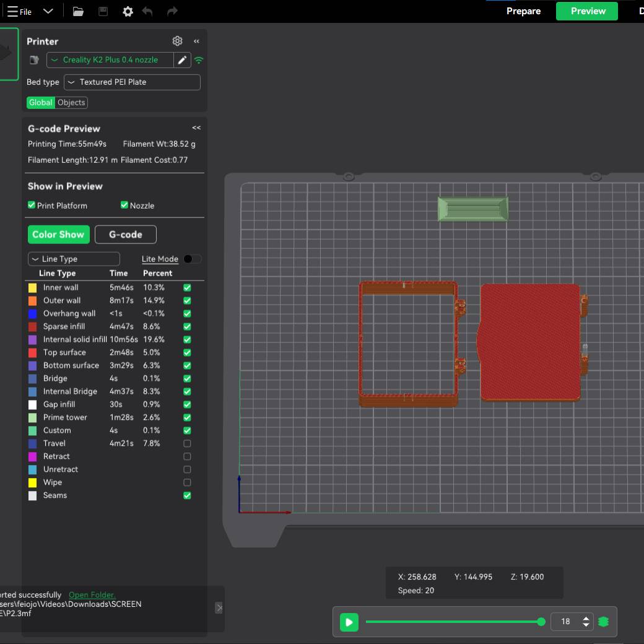Disable the Nozzle checkbox in Show in Preview

coord(123,205)
